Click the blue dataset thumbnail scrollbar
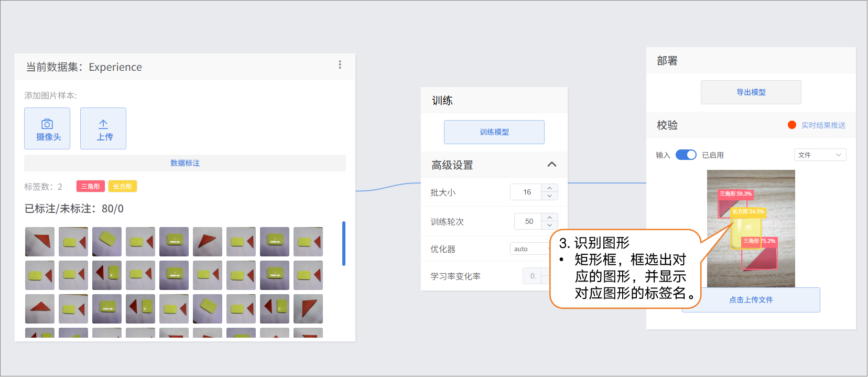The image size is (868, 377). (x=344, y=243)
